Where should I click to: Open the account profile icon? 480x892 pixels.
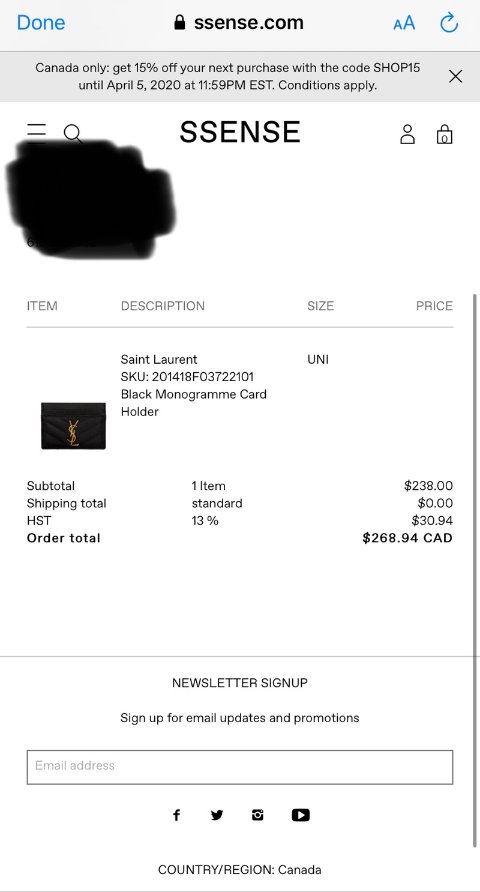[407, 134]
